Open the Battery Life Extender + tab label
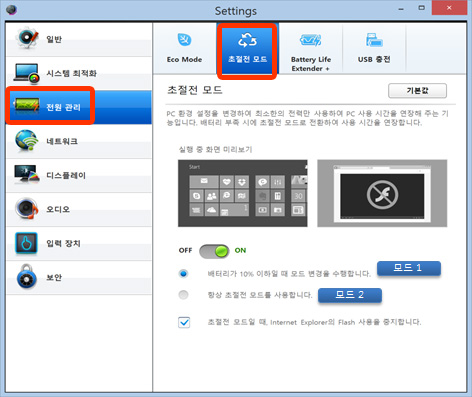472x397 pixels. pos(311,64)
